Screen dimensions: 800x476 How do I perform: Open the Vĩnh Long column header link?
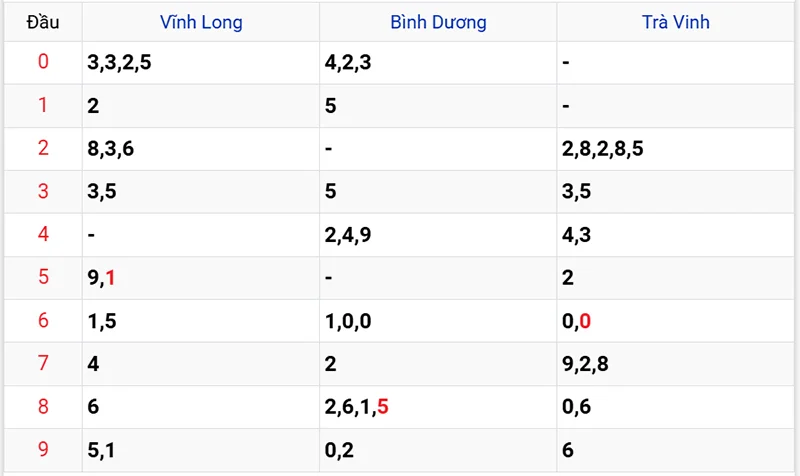point(200,21)
